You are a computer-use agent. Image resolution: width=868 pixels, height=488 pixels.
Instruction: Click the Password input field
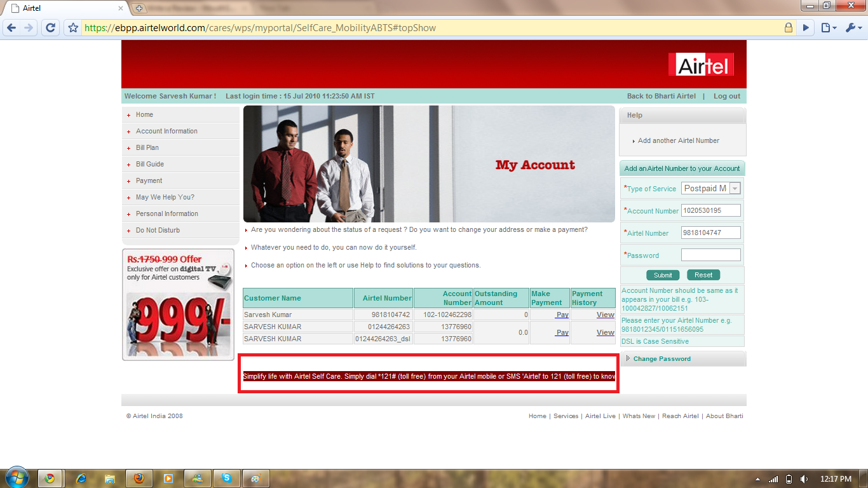[710, 255]
